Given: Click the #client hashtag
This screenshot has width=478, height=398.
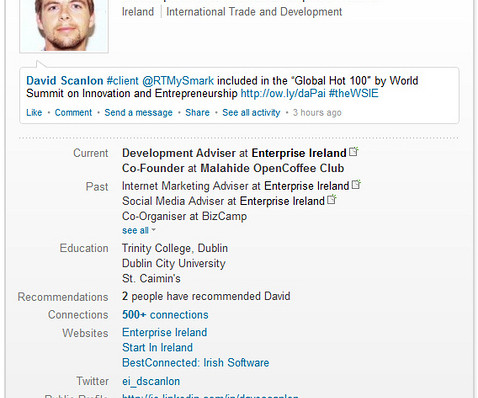Looking at the screenshot, I should tap(122, 81).
